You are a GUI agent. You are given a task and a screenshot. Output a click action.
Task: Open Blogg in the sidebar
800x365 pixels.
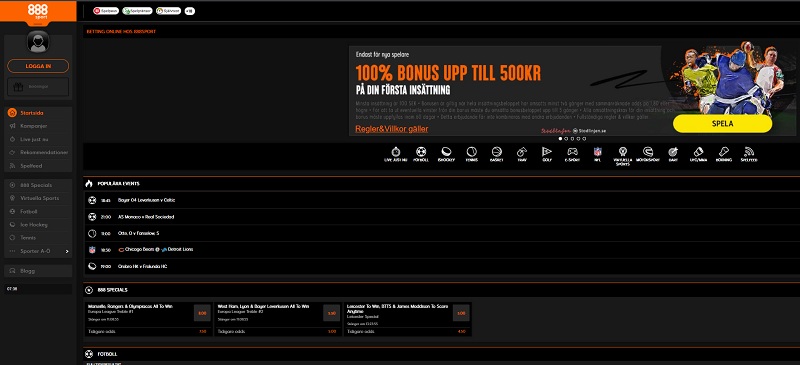(38, 271)
